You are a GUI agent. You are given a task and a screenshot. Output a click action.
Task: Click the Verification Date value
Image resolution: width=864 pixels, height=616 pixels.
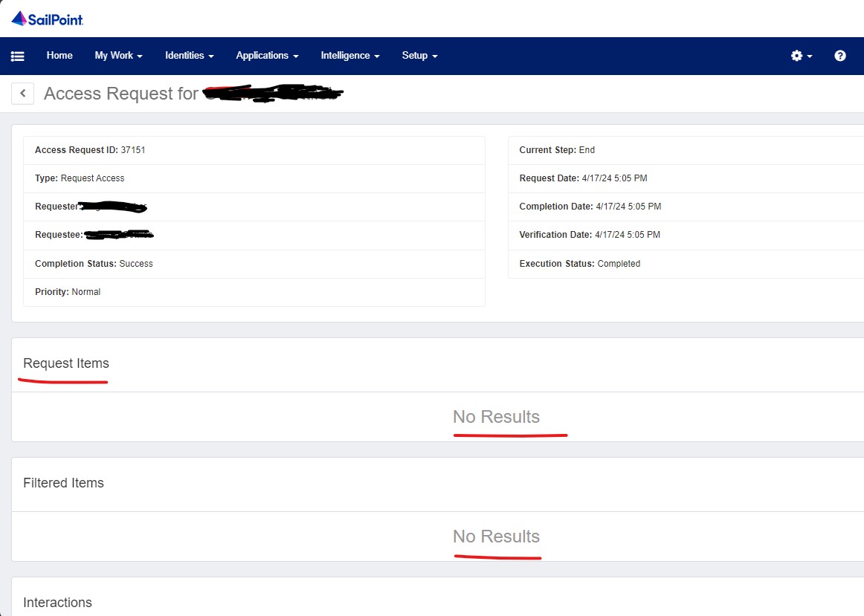click(627, 235)
